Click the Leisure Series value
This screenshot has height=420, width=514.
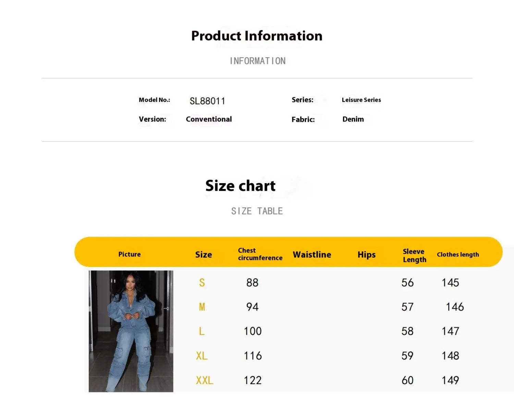pyautogui.click(x=361, y=100)
